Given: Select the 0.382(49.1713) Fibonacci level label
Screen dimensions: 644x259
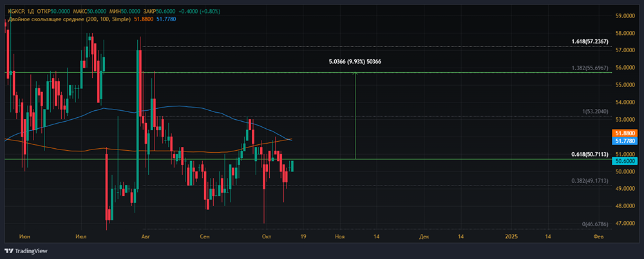Looking at the screenshot, I should (x=590, y=181).
